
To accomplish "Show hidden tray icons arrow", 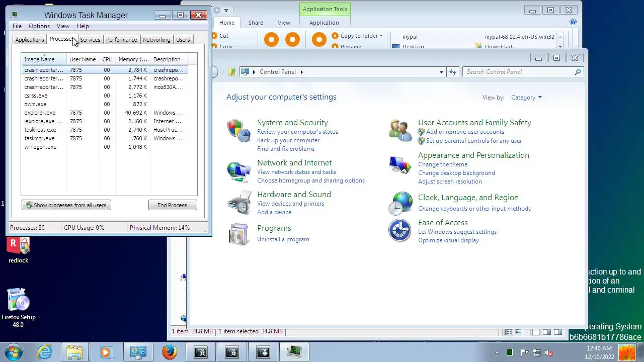I will pyautogui.click(x=497, y=352).
